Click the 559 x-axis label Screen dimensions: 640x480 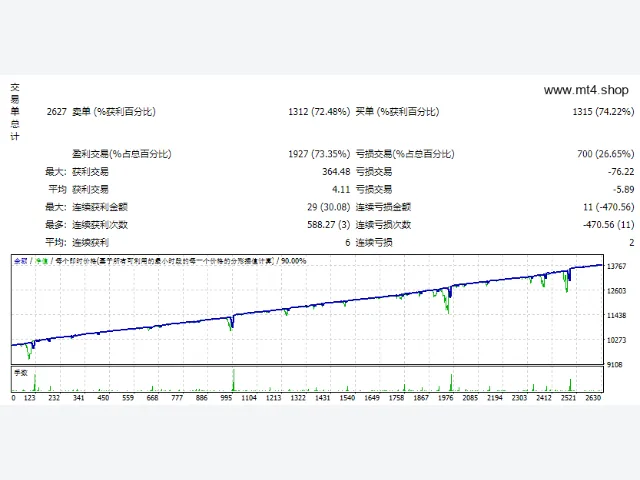coord(128,398)
